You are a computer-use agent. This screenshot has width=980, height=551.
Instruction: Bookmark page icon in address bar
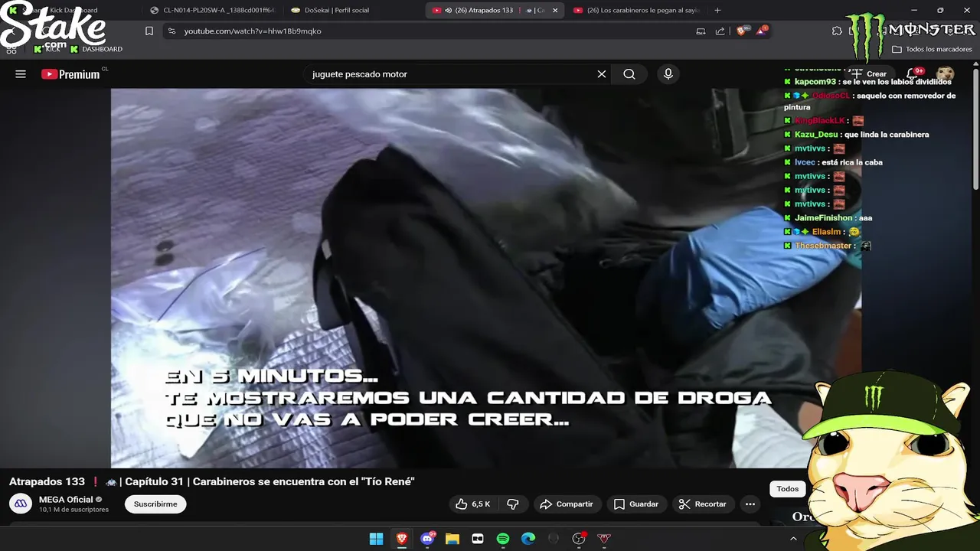(x=149, y=31)
